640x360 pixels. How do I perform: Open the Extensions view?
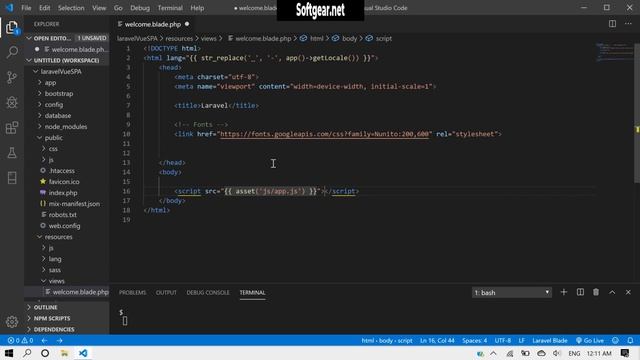[x=12, y=127]
